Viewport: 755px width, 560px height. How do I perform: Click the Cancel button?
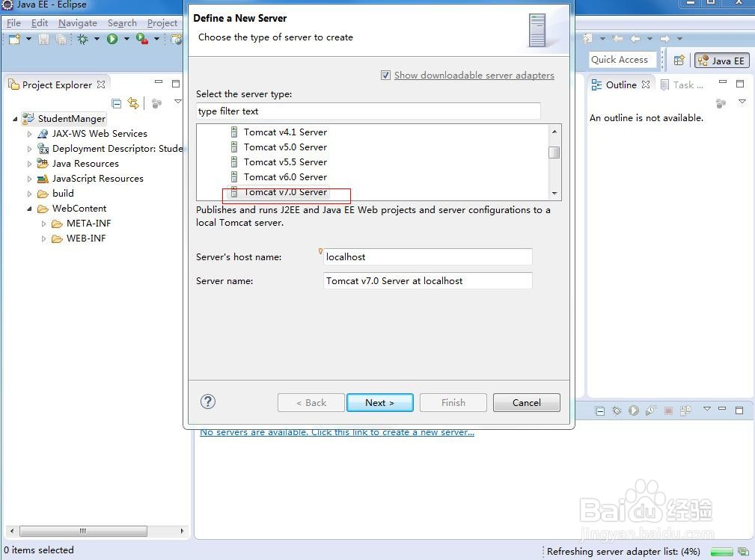point(526,403)
